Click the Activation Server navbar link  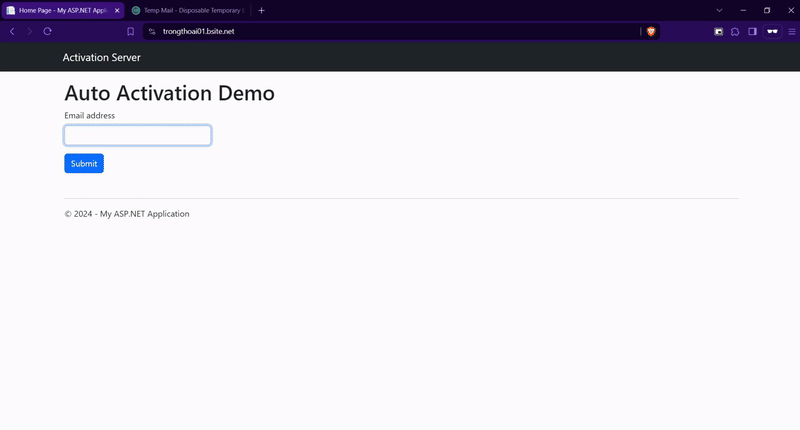(x=101, y=57)
